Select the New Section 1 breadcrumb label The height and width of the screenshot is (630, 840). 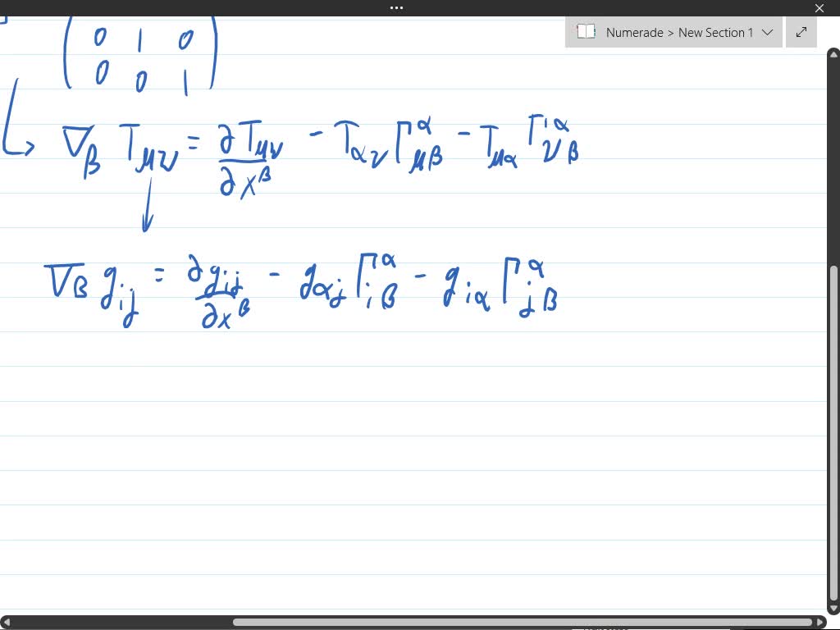pos(717,32)
